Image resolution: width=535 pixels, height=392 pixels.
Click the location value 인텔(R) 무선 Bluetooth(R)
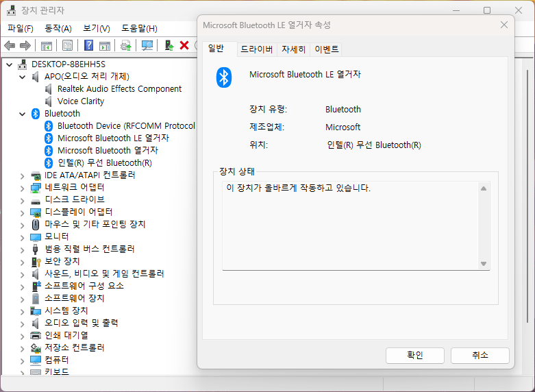coord(374,145)
